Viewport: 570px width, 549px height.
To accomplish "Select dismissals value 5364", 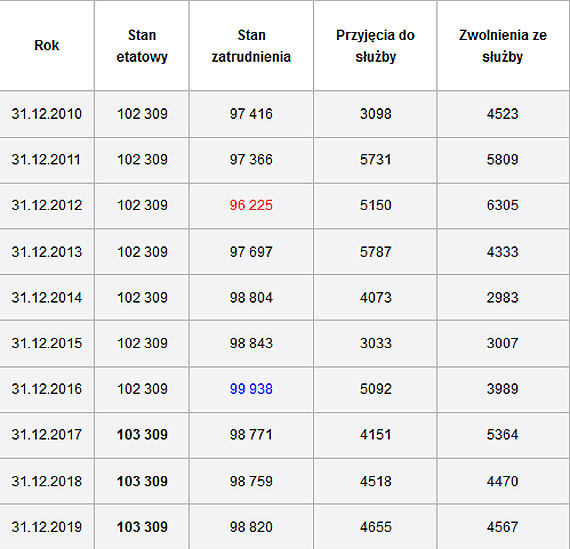I will pyautogui.click(x=502, y=434).
